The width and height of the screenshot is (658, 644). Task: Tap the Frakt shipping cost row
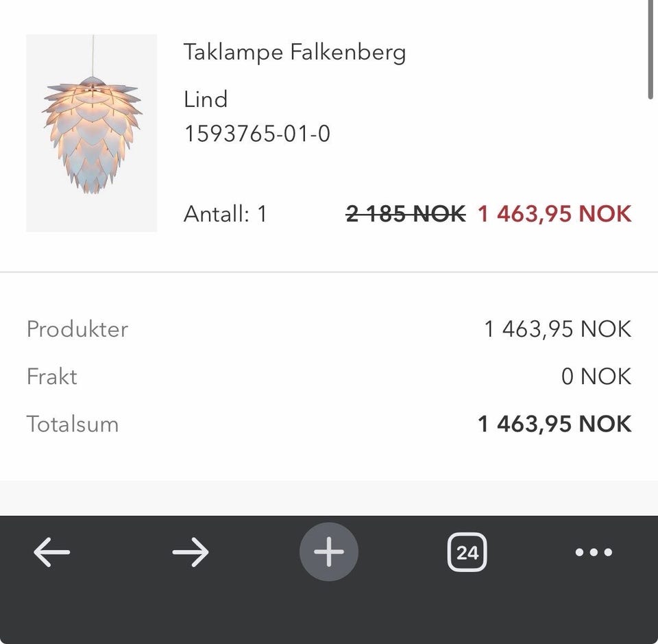tap(51, 377)
